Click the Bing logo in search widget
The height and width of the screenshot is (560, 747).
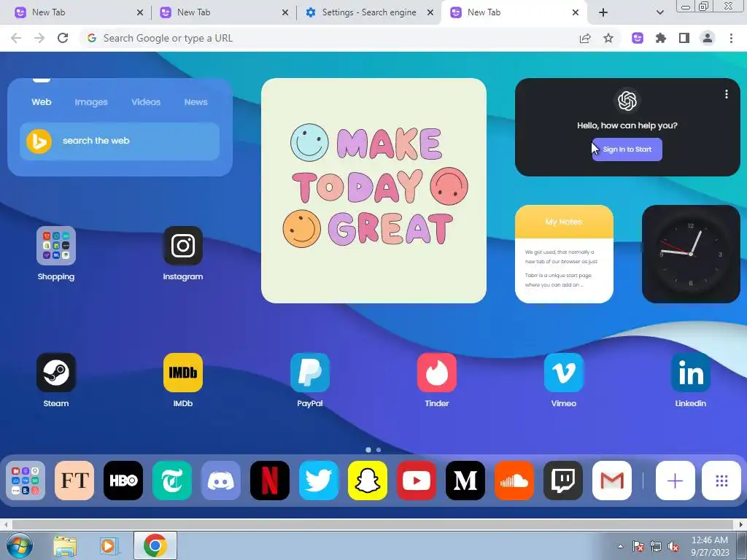pos(39,141)
